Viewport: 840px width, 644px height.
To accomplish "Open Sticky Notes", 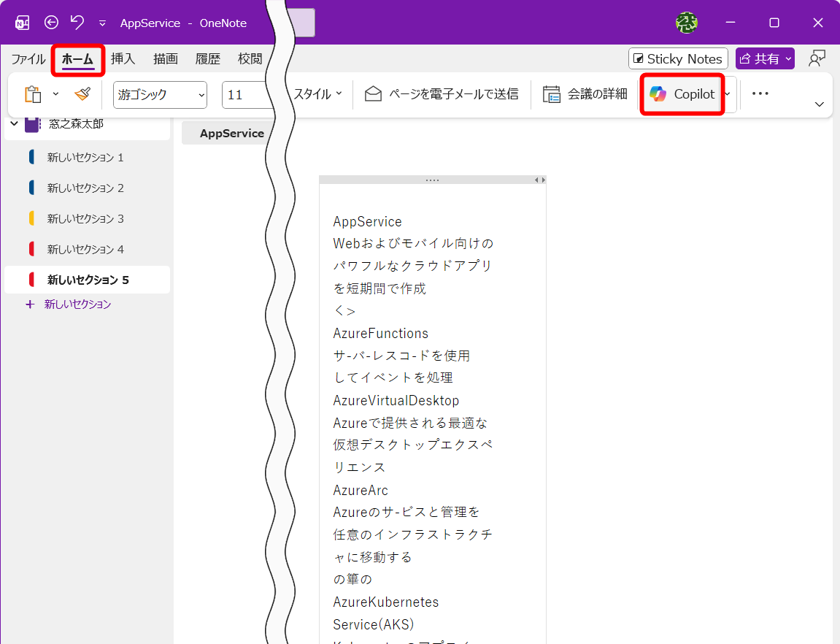I will coord(678,59).
